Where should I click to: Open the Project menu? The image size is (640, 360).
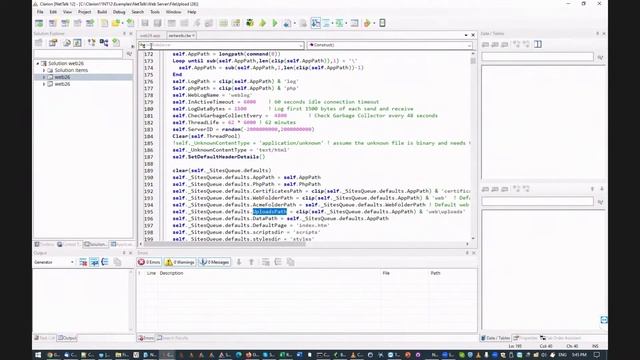84,12
